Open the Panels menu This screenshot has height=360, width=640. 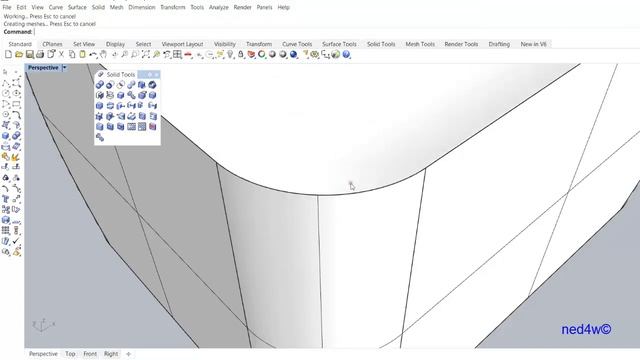coord(264,7)
